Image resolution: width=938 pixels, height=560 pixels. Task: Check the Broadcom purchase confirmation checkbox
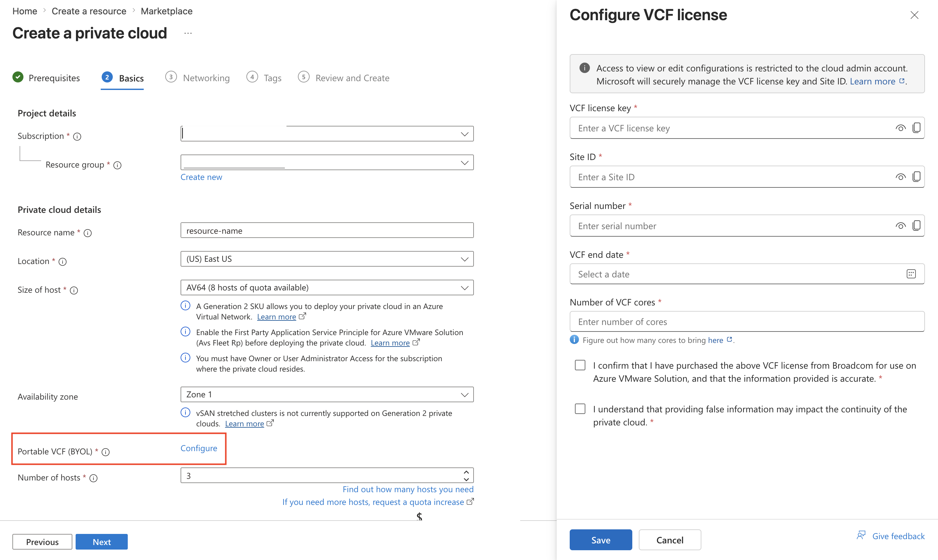(x=580, y=365)
